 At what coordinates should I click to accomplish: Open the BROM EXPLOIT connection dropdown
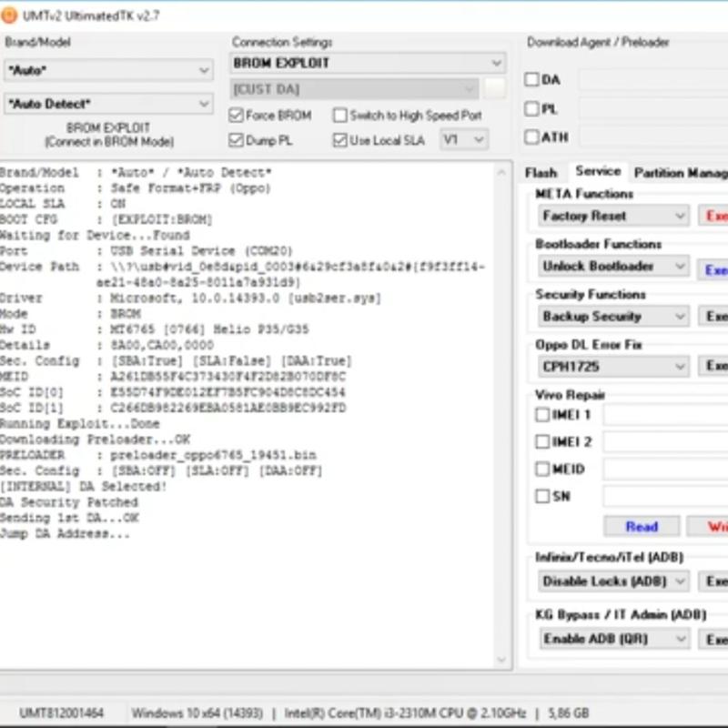point(368,63)
